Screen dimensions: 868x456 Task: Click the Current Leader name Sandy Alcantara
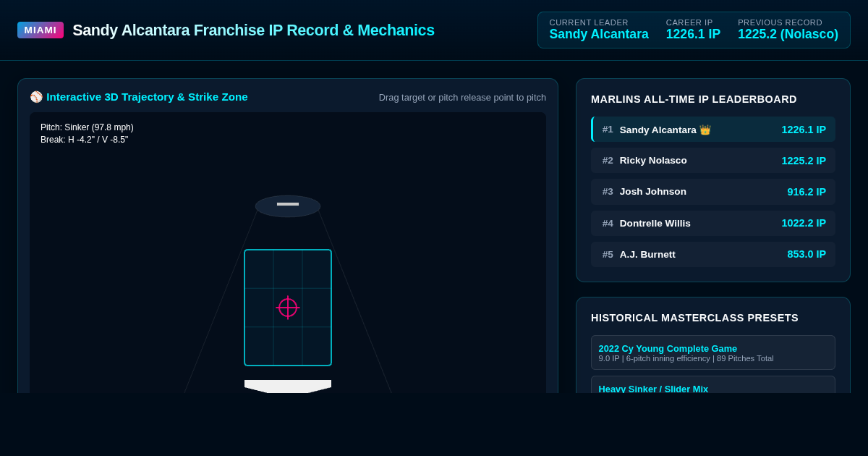(x=599, y=34)
